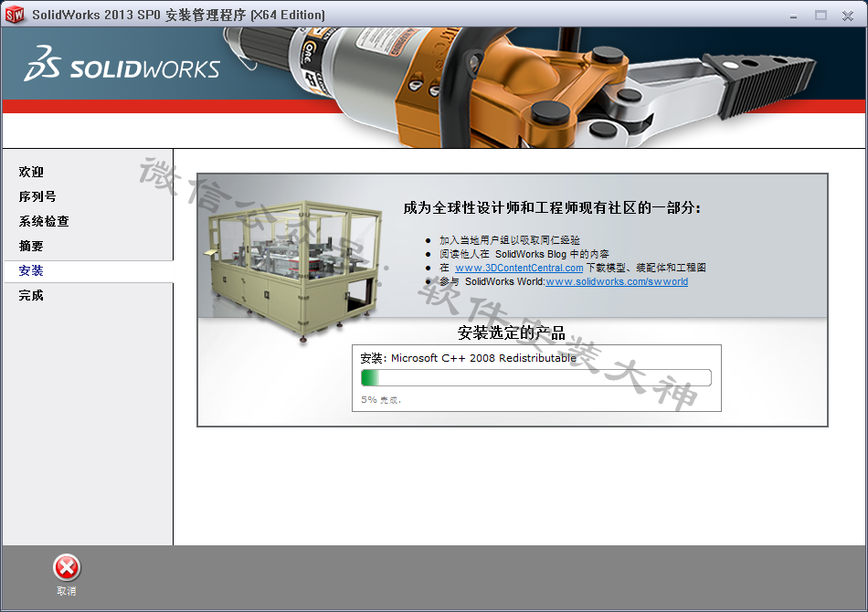
Task: Click the green installation progress bar
Action: [x=535, y=377]
